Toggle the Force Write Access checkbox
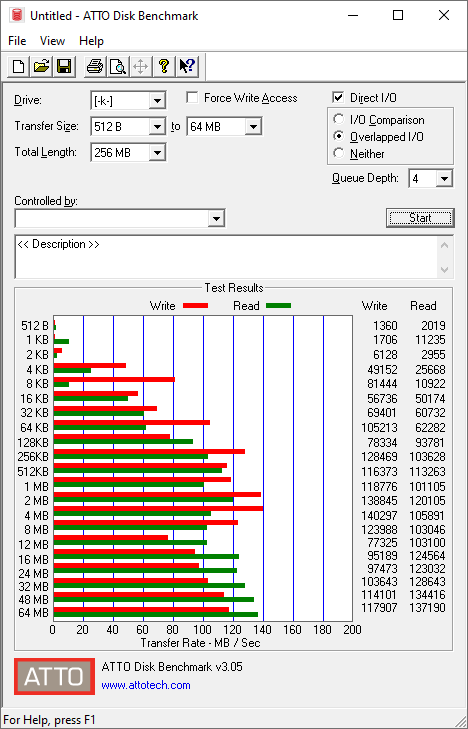This screenshot has width=468, height=729. coord(191,98)
